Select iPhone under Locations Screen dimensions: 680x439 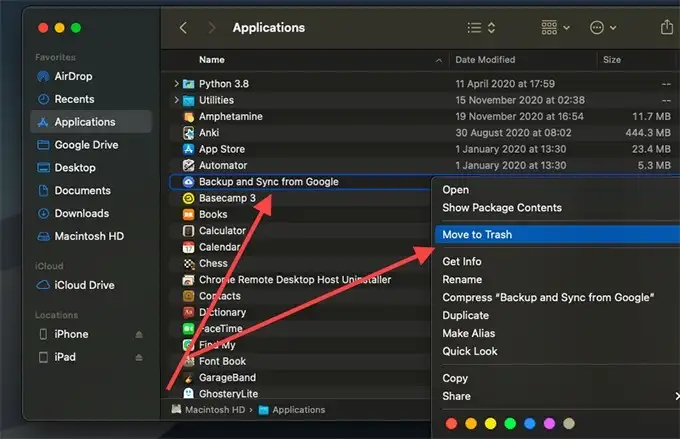point(72,334)
